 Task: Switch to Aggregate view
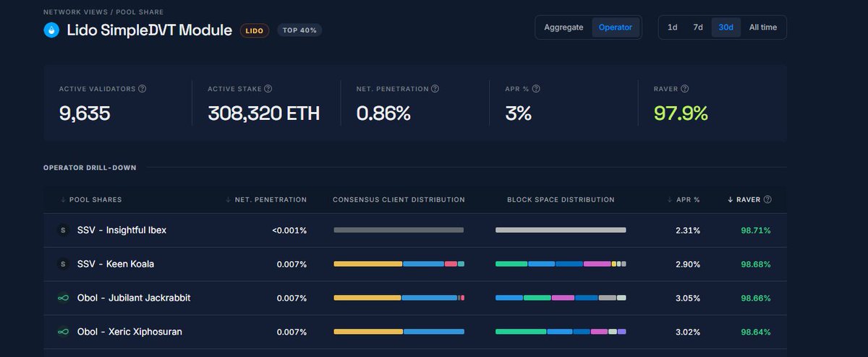click(563, 27)
